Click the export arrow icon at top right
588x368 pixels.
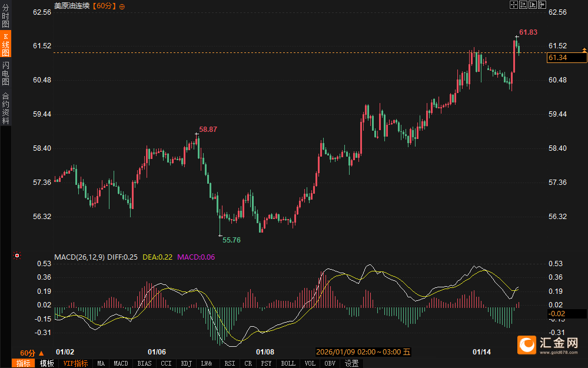point(542,5)
